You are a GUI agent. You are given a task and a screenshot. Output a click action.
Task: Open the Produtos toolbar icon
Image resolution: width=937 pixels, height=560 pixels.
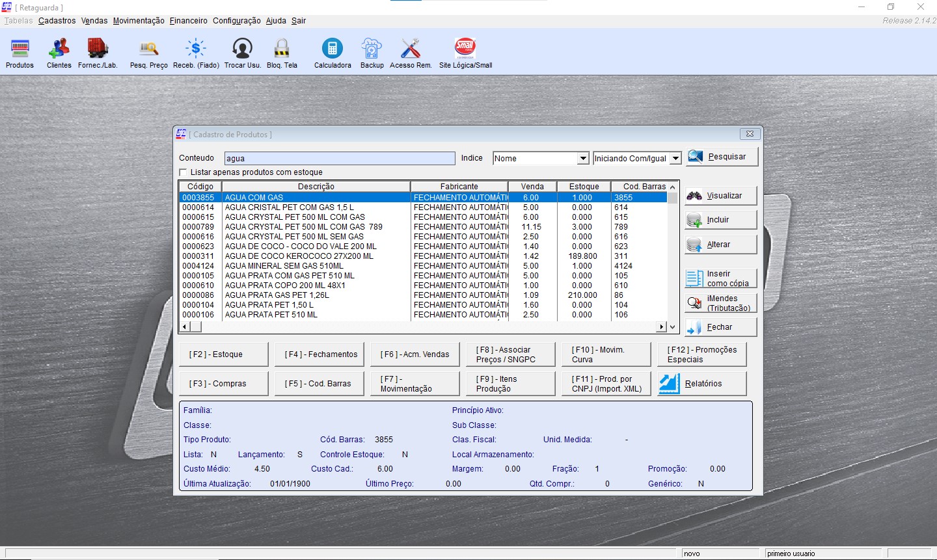click(20, 49)
